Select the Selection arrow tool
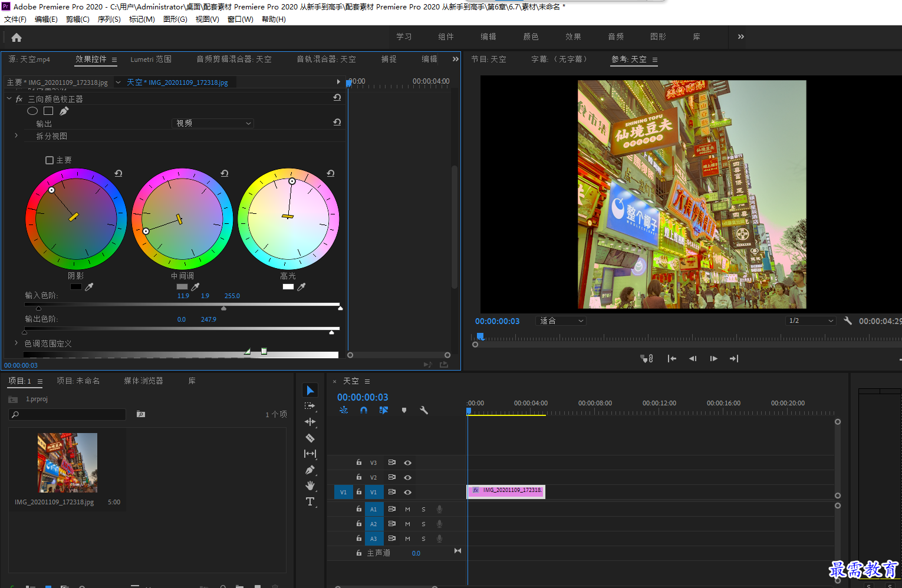Screen dimensions: 902x588 pos(310,390)
